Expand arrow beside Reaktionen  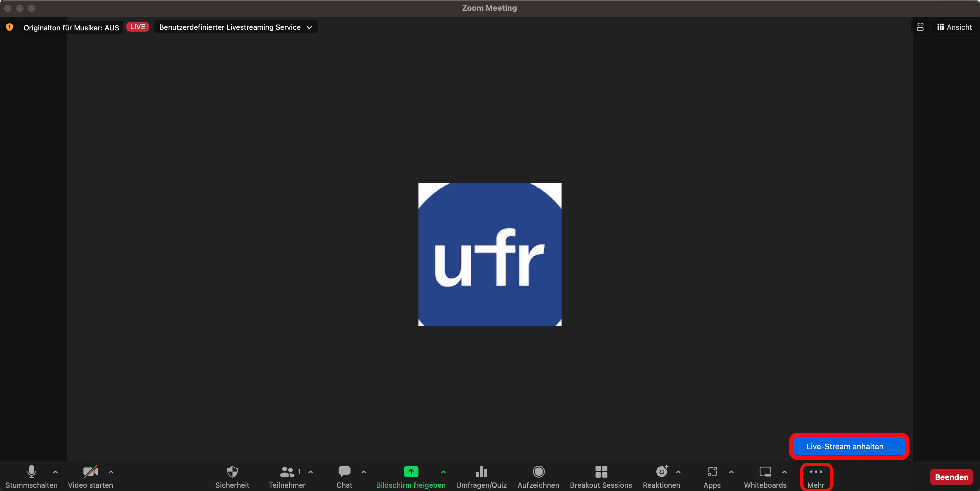pos(678,472)
